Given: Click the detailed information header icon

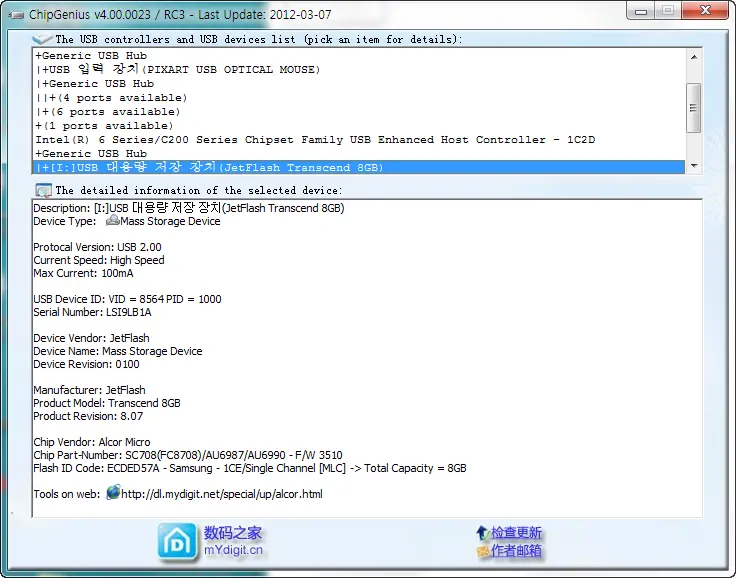Looking at the screenshot, I should (x=43, y=190).
